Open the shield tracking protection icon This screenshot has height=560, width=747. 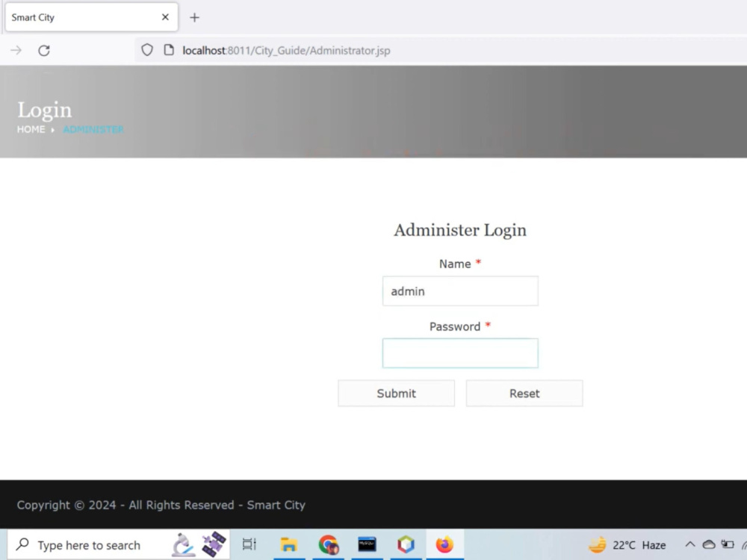coord(147,50)
